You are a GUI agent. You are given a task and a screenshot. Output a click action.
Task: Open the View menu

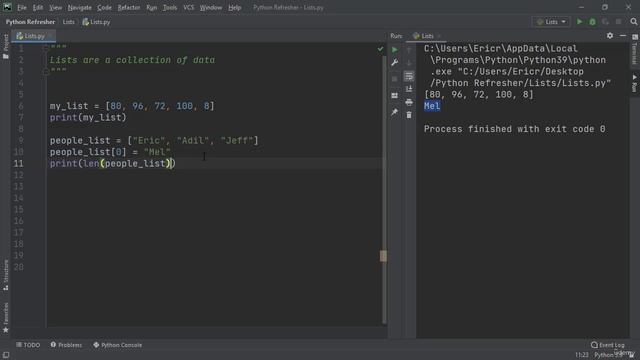pos(56,7)
